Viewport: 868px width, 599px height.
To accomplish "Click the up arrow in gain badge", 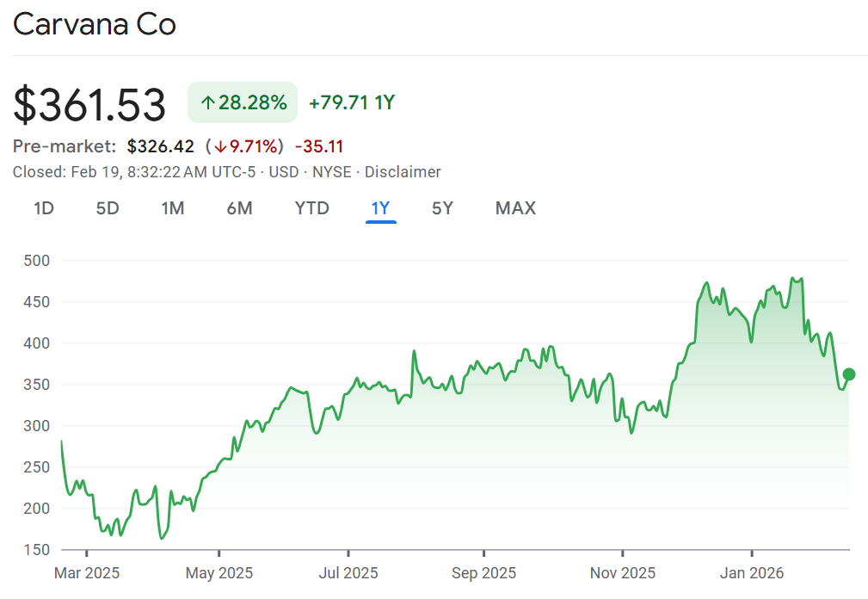I will point(207,103).
